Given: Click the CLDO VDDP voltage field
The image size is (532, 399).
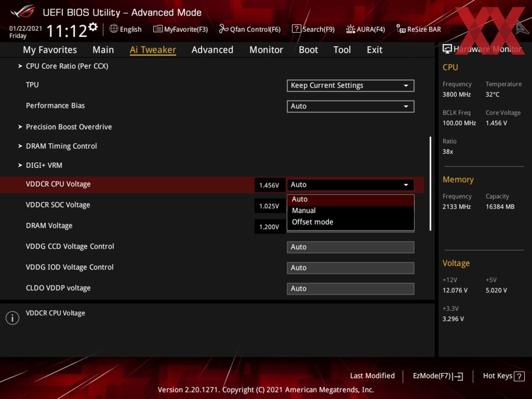Looking at the screenshot, I should coord(350,289).
